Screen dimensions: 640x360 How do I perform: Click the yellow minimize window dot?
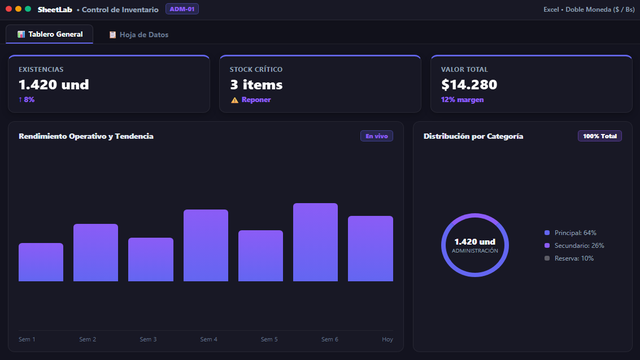(x=18, y=9)
